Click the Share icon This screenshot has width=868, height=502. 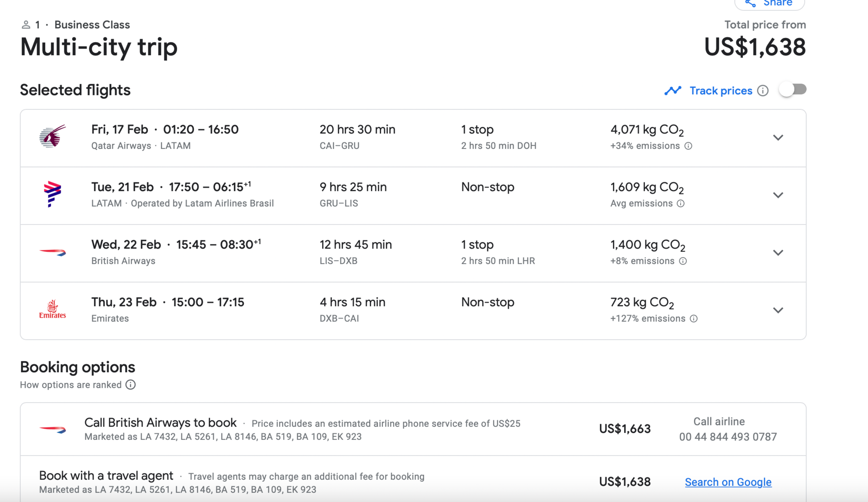(750, 3)
